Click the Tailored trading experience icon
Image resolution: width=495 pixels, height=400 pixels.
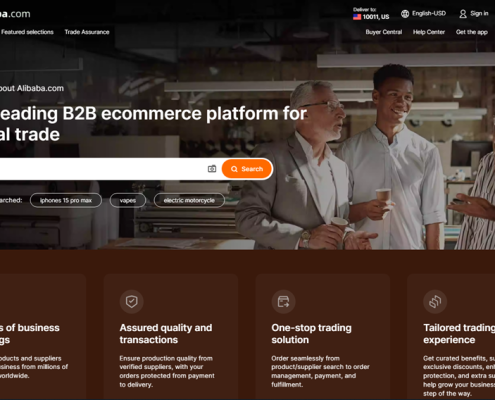435,302
